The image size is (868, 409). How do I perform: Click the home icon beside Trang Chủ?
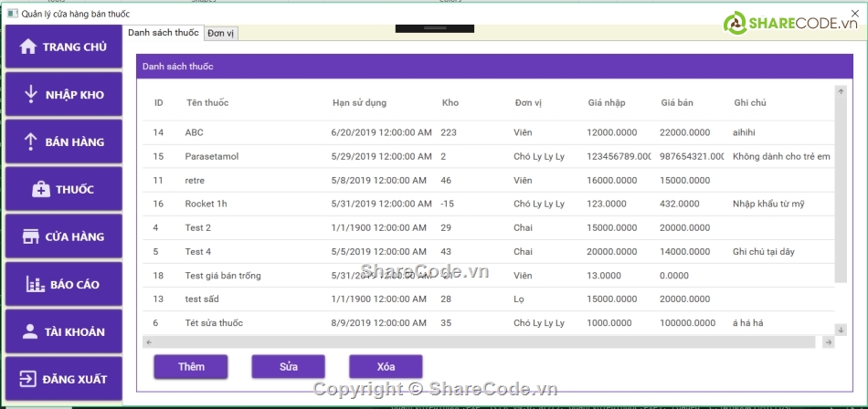tap(28, 47)
